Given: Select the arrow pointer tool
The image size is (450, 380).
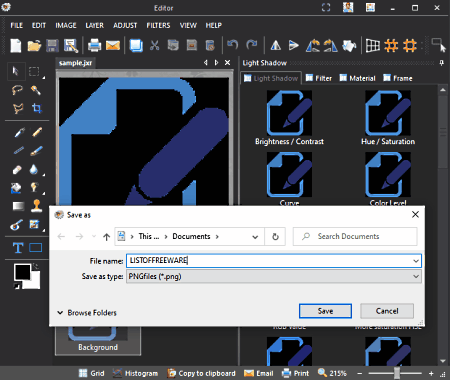Looking at the screenshot, I should click(x=16, y=71).
